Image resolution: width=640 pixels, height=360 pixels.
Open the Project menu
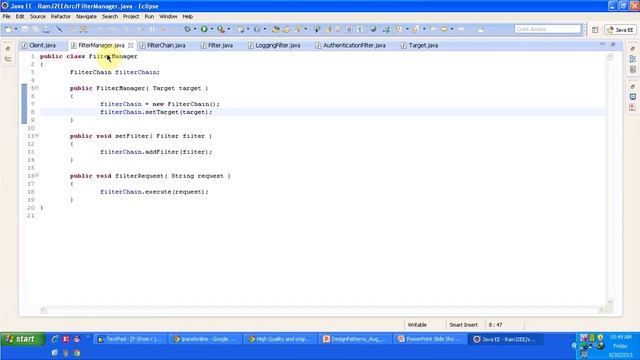[x=131, y=17]
